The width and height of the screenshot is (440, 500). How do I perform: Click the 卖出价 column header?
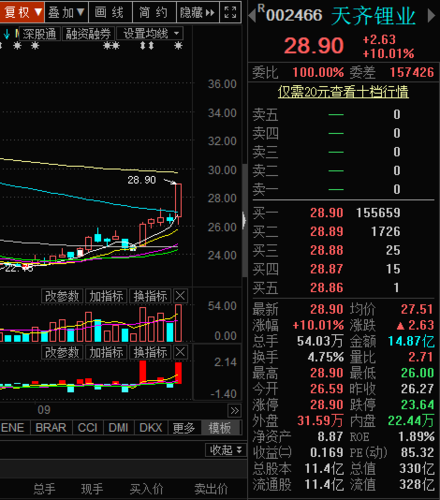pyautogui.click(x=211, y=489)
